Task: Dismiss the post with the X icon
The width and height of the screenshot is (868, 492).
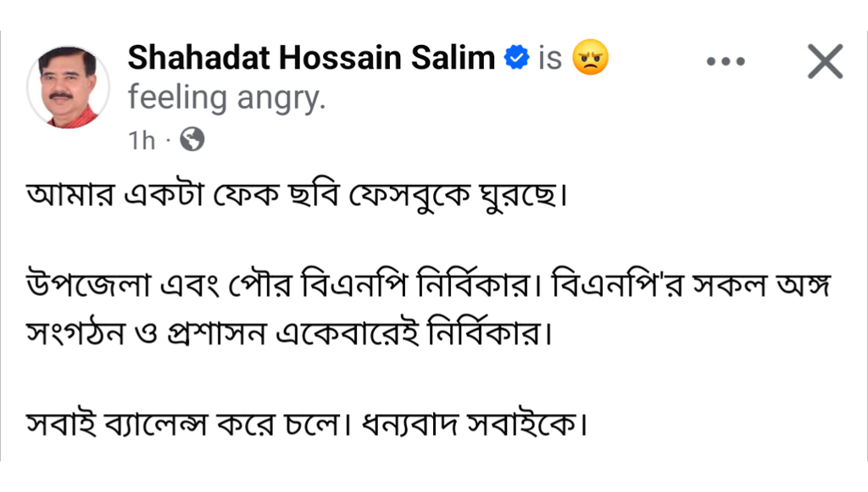Action: click(825, 61)
